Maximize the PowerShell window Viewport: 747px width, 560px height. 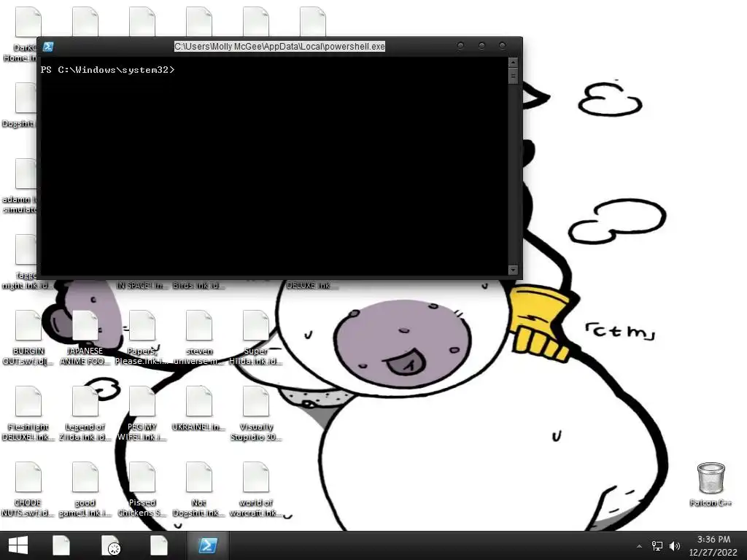481,46
